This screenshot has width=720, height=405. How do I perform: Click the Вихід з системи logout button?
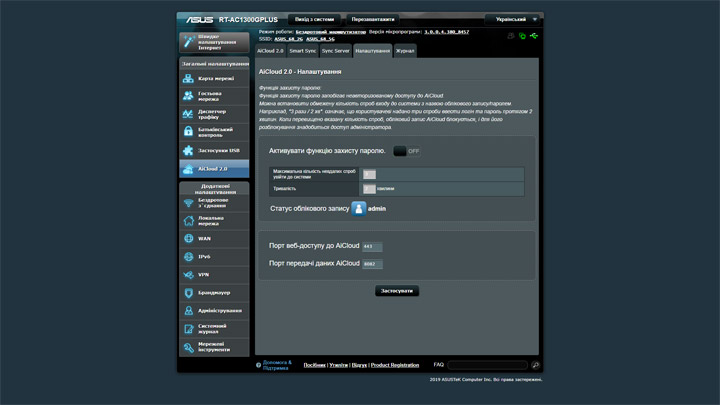[x=315, y=19]
